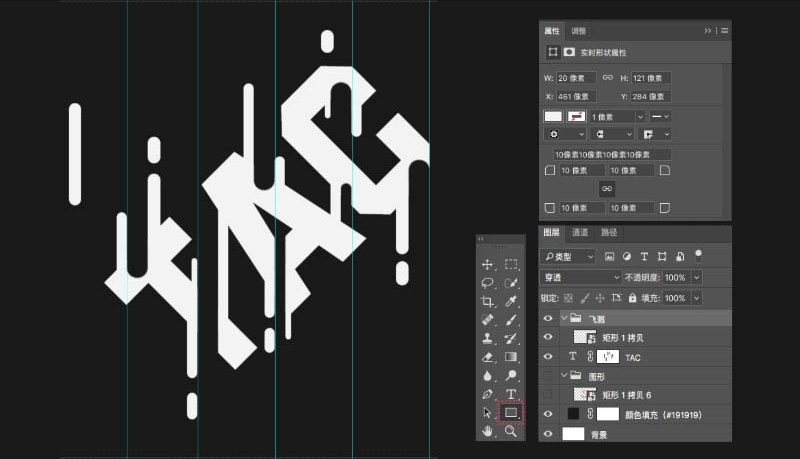Select the Move tool
The image size is (800, 459).
click(487, 264)
